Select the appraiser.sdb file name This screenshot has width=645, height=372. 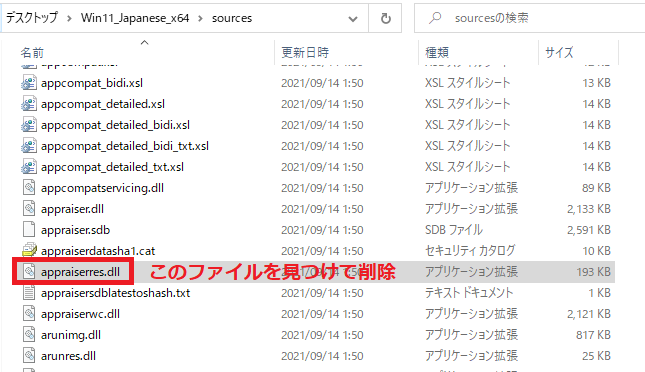click(x=75, y=230)
